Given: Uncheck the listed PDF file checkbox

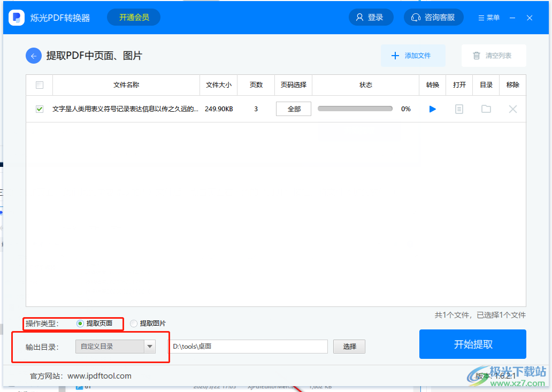Looking at the screenshot, I should click(x=40, y=109).
